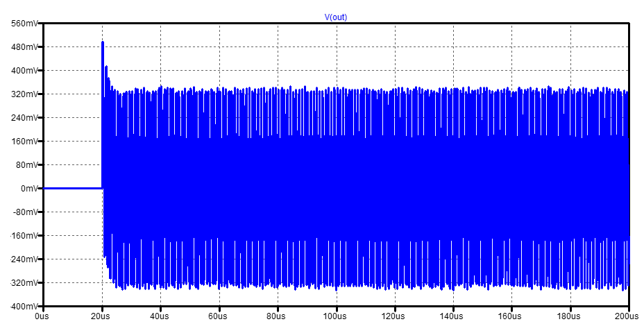Image resolution: width=644 pixels, height=324 pixels.
Task: Click the 0us horizontal axis label
Action: (x=42, y=316)
